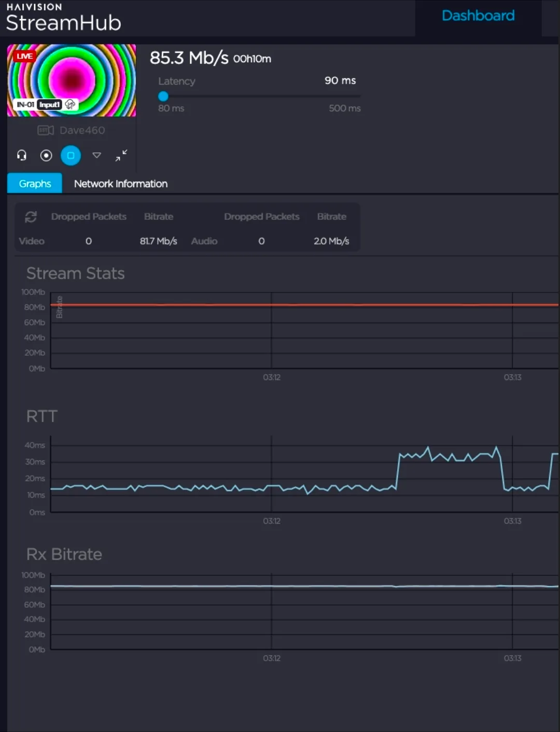Expand options with the down triangle icon
The image size is (560, 732).
(96, 155)
